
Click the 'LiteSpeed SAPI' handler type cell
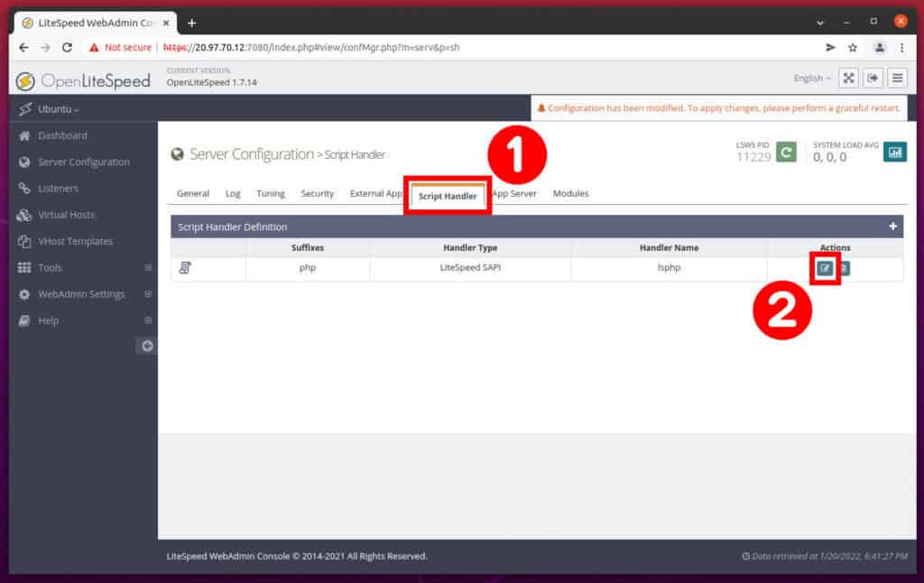pyautogui.click(x=470, y=268)
